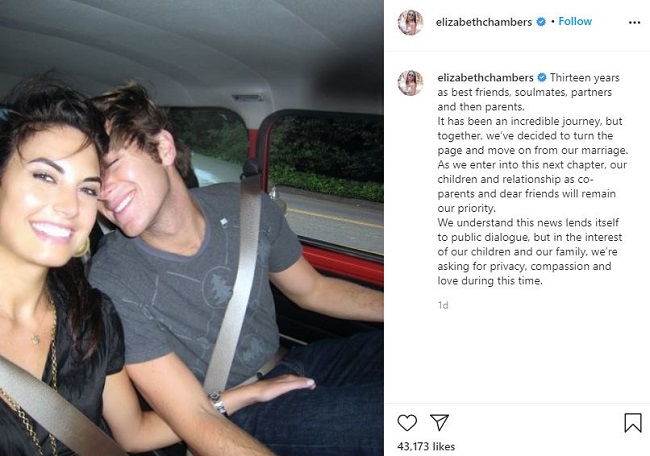This screenshot has height=456, width=650.
Task: Save the post with the bookmark icon
Action: point(633,422)
